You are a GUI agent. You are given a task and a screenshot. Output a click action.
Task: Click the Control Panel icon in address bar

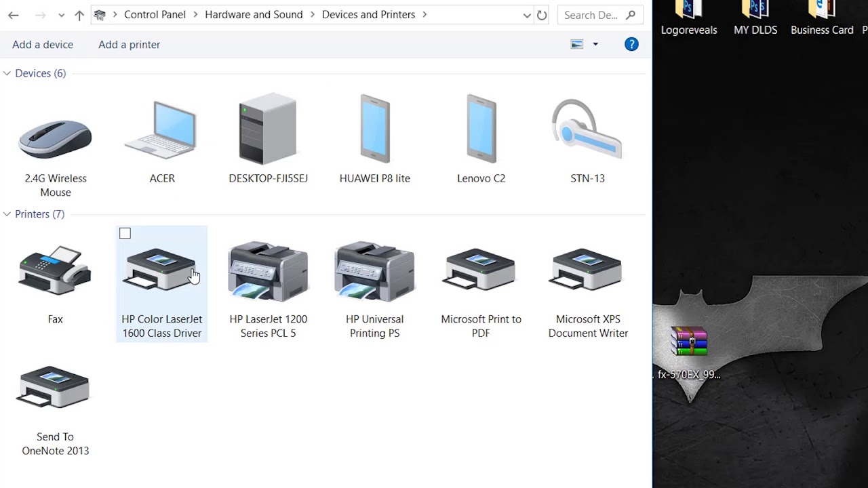pyautogui.click(x=100, y=14)
